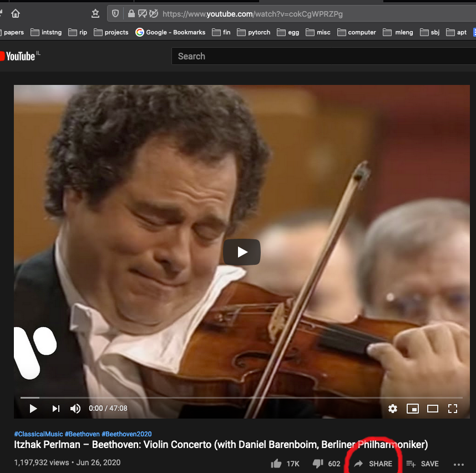476x473 pixels.
Task: Open the #Beethoven hashtag
Action: click(x=82, y=434)
